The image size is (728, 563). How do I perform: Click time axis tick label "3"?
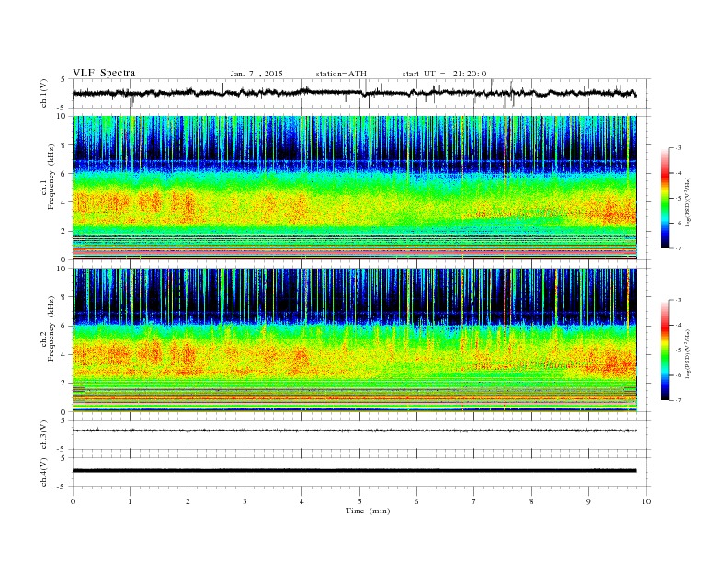coord(245,501)
